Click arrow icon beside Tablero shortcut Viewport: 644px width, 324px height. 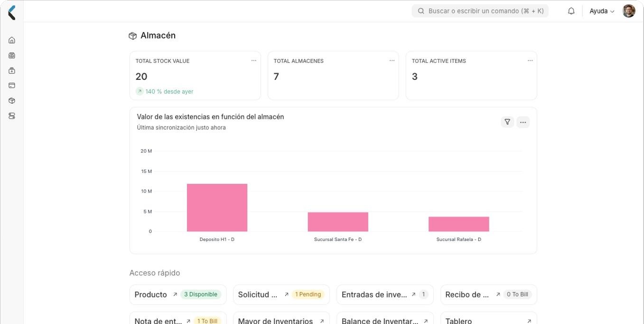(529, 321)
